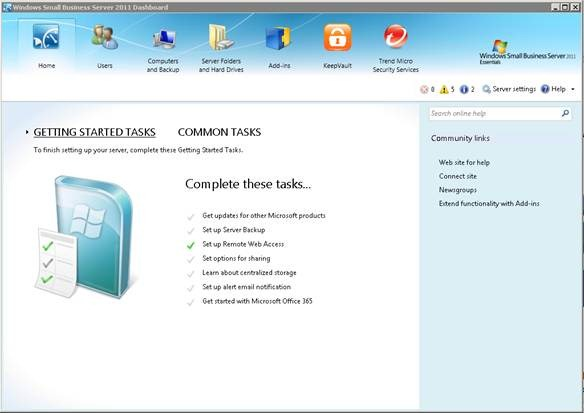Open the KeepVault padlock icon
584x413 pixels.
[x=337, y=37]
